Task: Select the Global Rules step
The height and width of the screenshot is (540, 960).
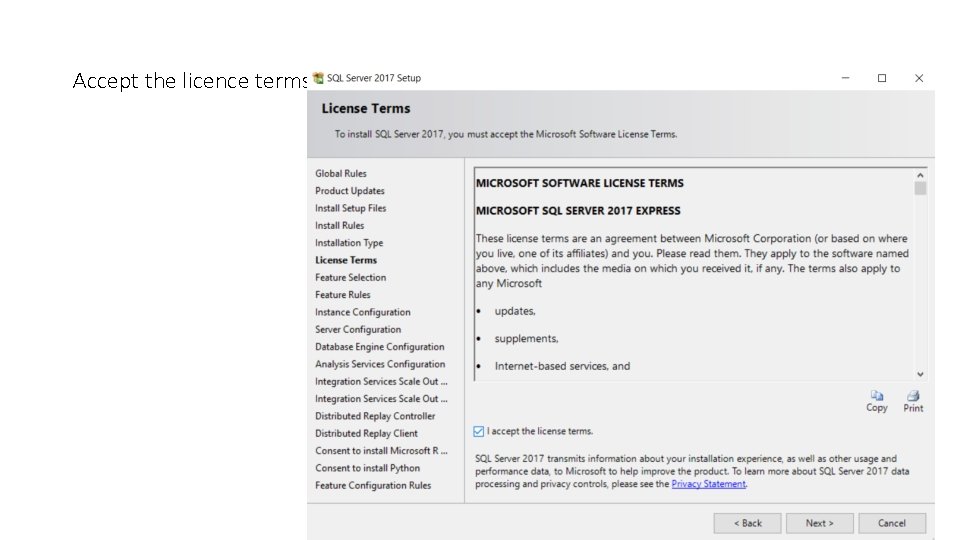Action: click(340, 173)
